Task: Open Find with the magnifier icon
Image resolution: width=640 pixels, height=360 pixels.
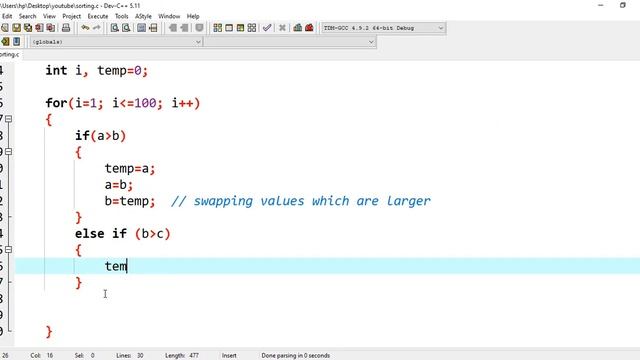Action: click(115, 28)
